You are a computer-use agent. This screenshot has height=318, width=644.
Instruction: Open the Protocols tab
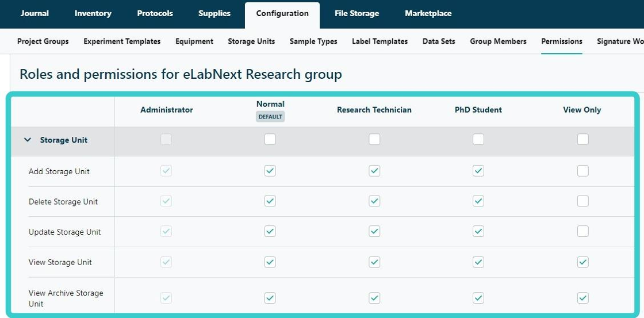coord(155,13)
